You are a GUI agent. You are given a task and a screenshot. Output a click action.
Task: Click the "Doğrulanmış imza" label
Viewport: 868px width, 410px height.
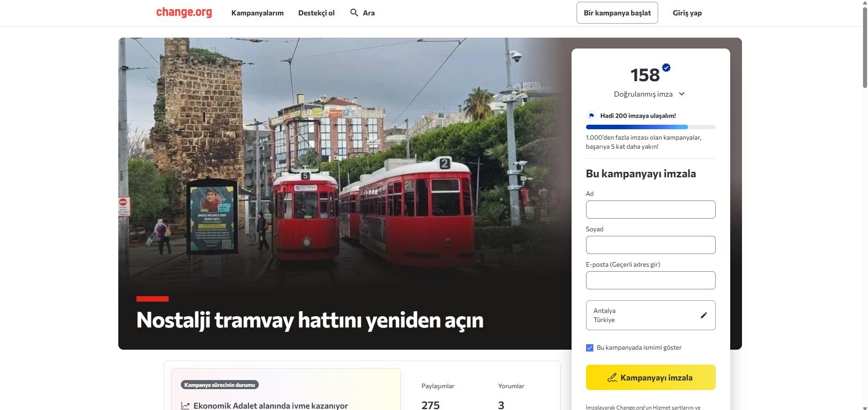643,94
